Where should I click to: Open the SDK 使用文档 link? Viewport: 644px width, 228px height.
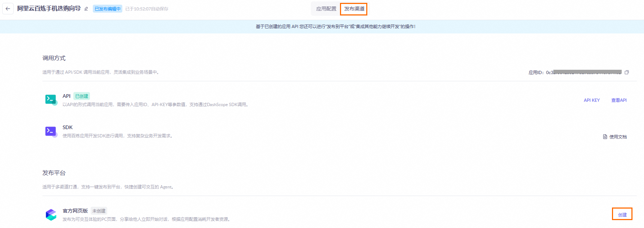tap(615, 137)
